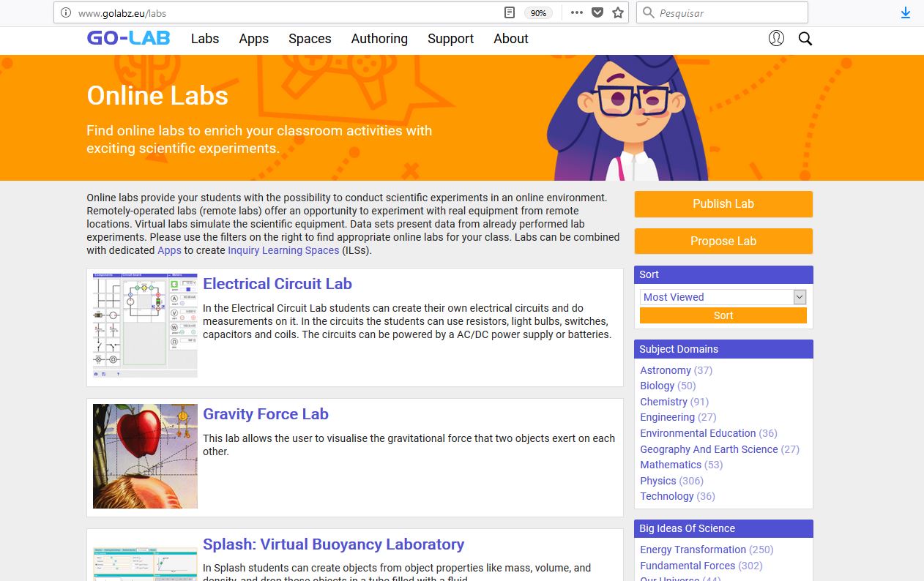Open page actions three-dots menu
Screen dimensions: 924x581
577,12
